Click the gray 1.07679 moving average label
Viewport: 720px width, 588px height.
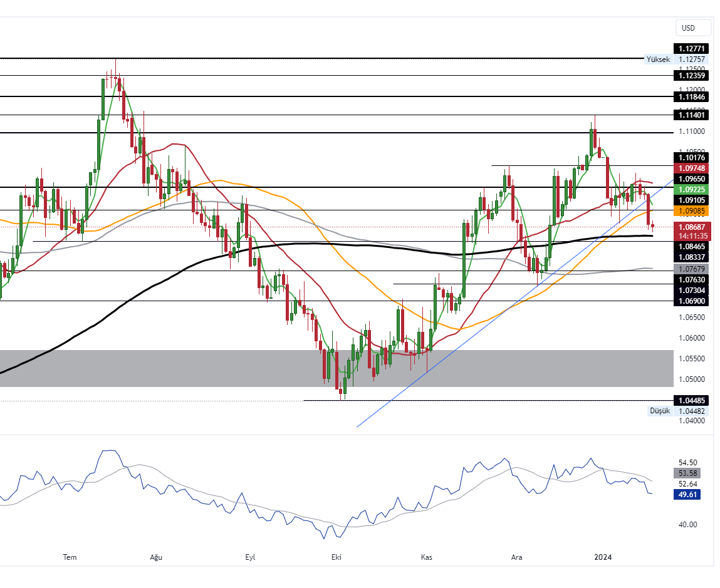(691, 269)
